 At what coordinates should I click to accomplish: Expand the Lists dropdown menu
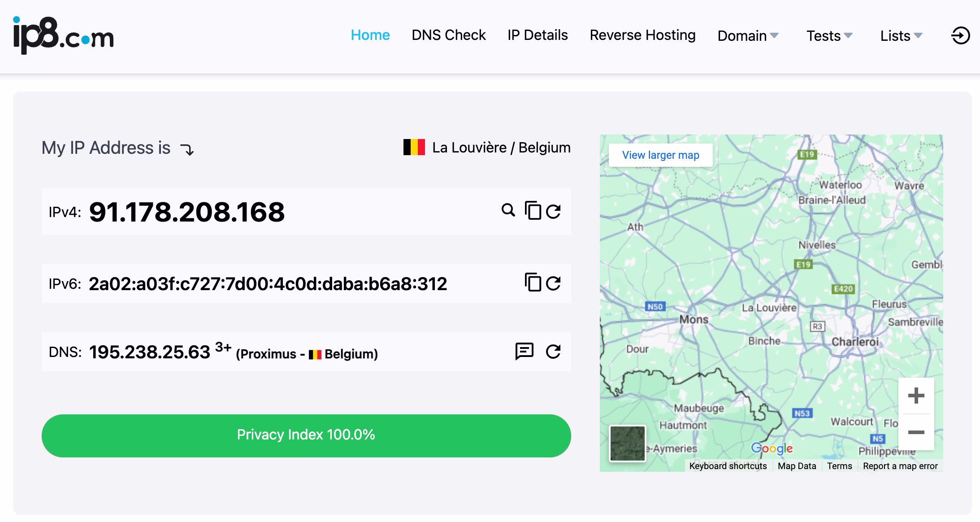point(900,36)
